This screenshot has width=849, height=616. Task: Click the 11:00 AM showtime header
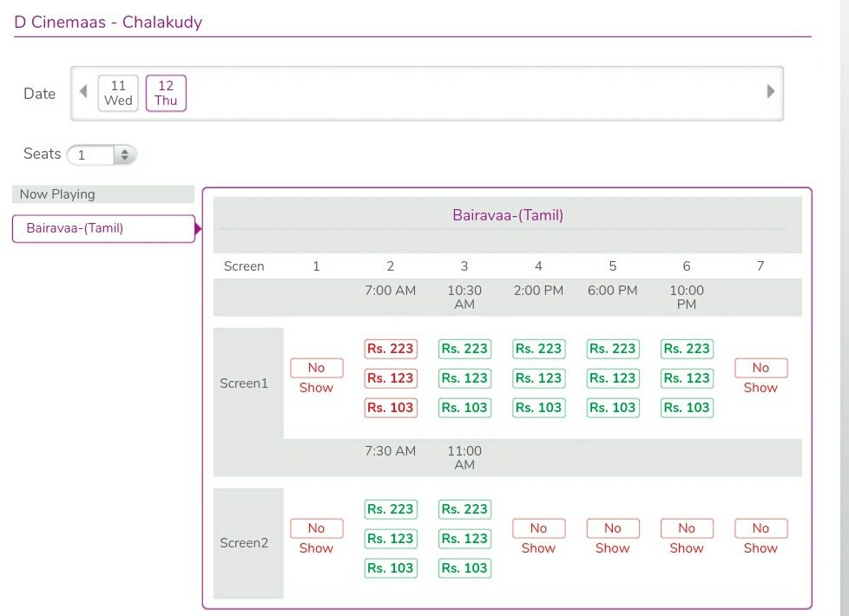coord(464,457)
